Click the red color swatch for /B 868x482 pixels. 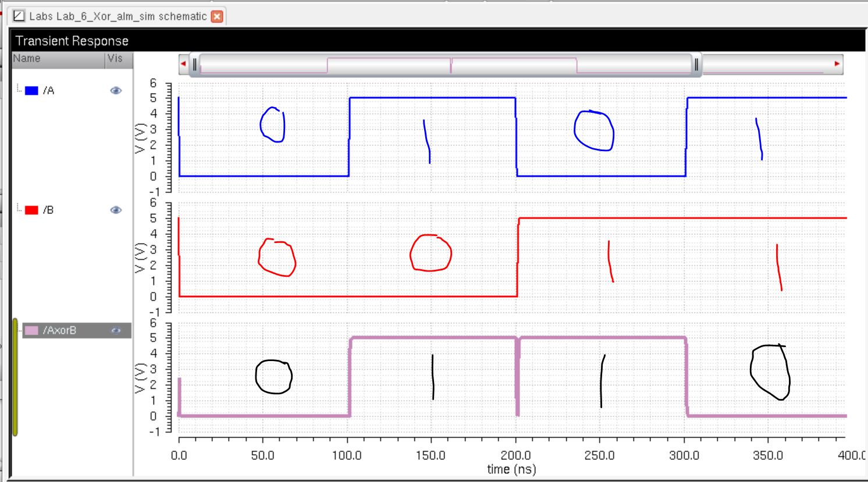(31, 210)
